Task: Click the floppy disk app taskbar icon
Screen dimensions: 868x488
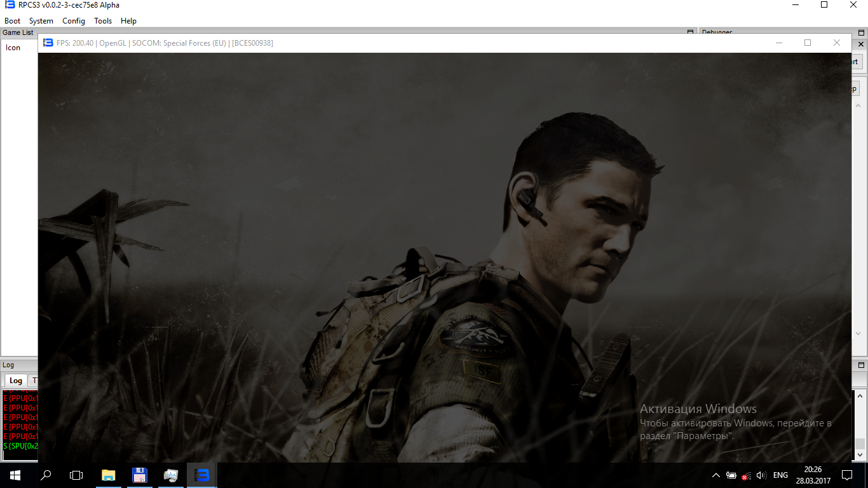Action: [x=139, y=475]
